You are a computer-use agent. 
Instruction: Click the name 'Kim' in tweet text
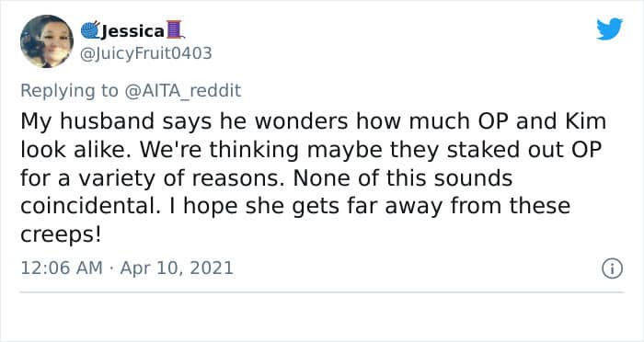tap(585, 121)
